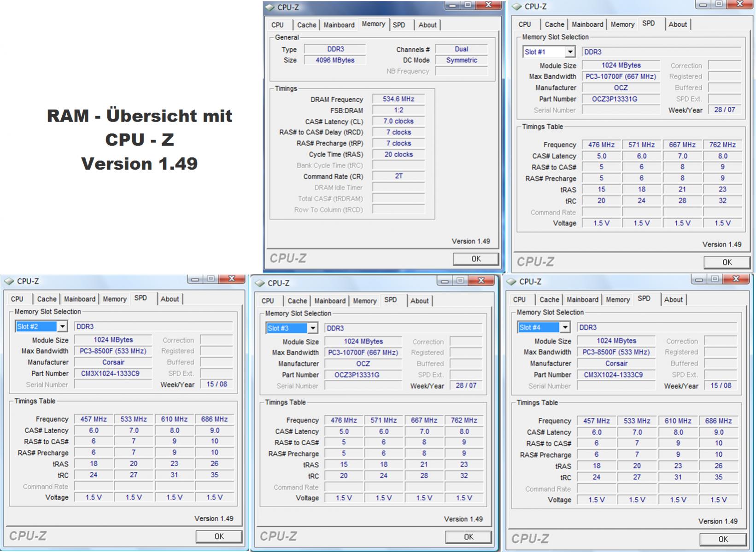Click the CPU-Z icon in the Slot #3 window titlebar
Viewport: 756px width, 552px height.
[x=260, y=283]
